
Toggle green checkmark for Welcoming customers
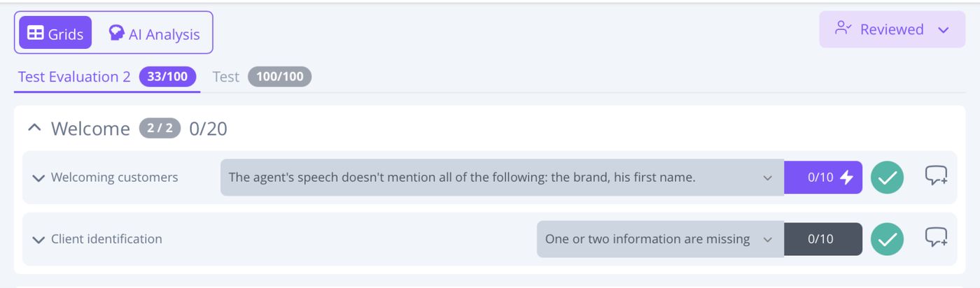[887, 178]
